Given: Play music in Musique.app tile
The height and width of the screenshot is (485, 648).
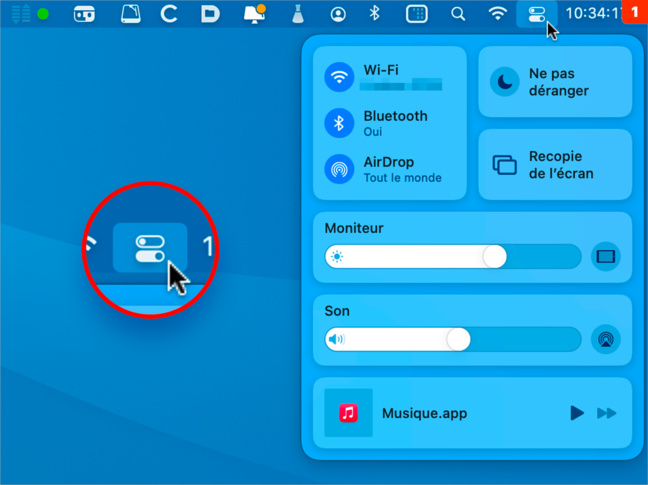Looking at the screenshot, I should point(577,413).
